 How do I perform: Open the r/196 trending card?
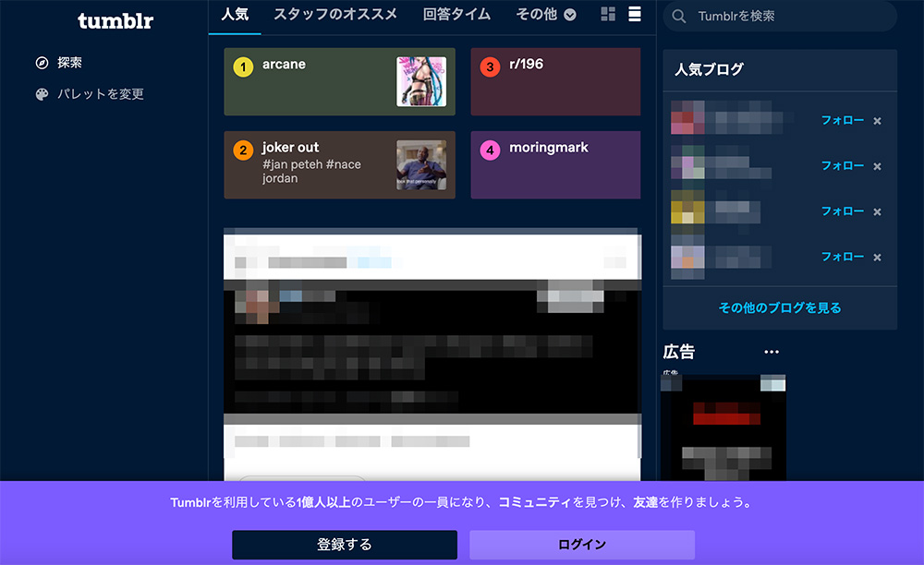point(555,82)
